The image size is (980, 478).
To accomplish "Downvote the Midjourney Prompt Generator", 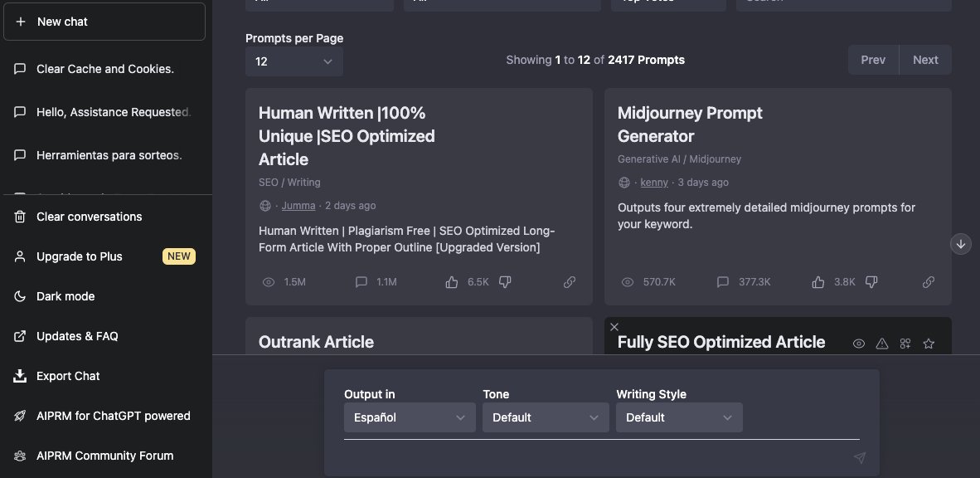I will coord(871,282).
